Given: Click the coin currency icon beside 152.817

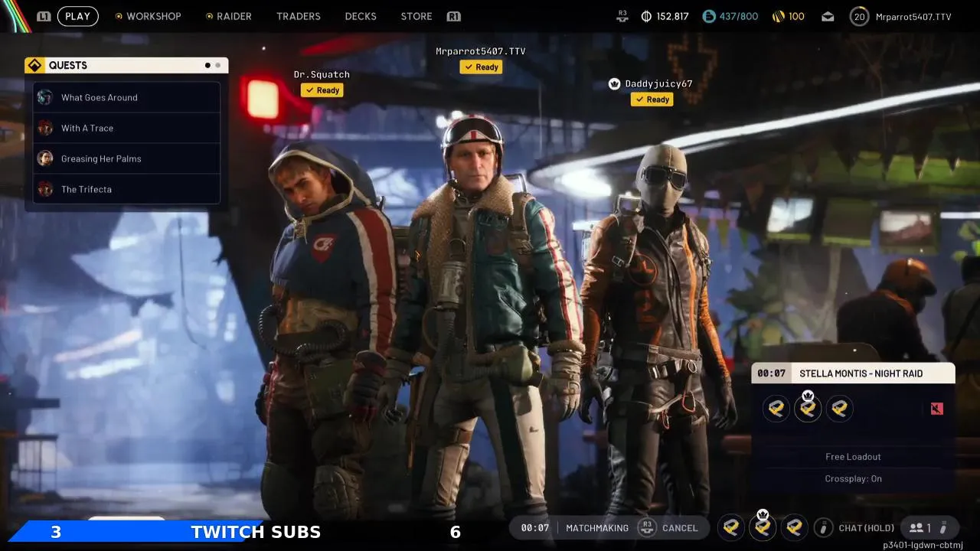Looking at the screenshot, I should coord(646,16).
